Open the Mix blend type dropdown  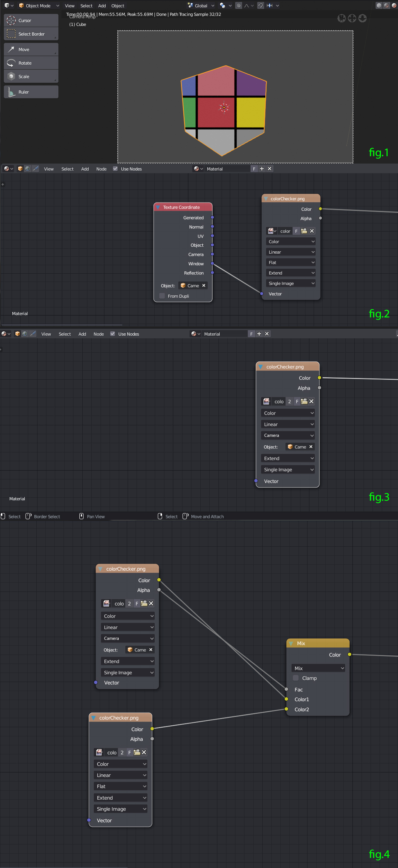pyautogui.click(x=318, y=668)
